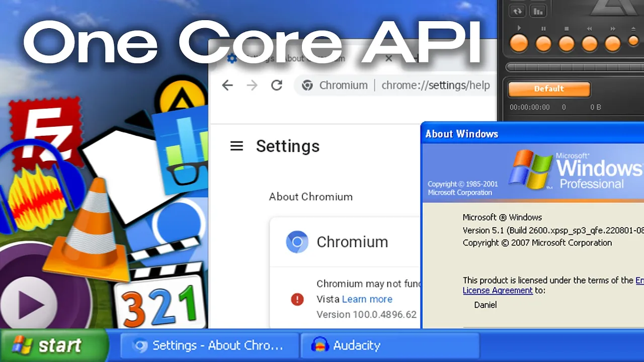Click the yellow AIMP triangle icon
Viewport: 644px width, 362px height.
pyautogui.click(x=181, y=97)
